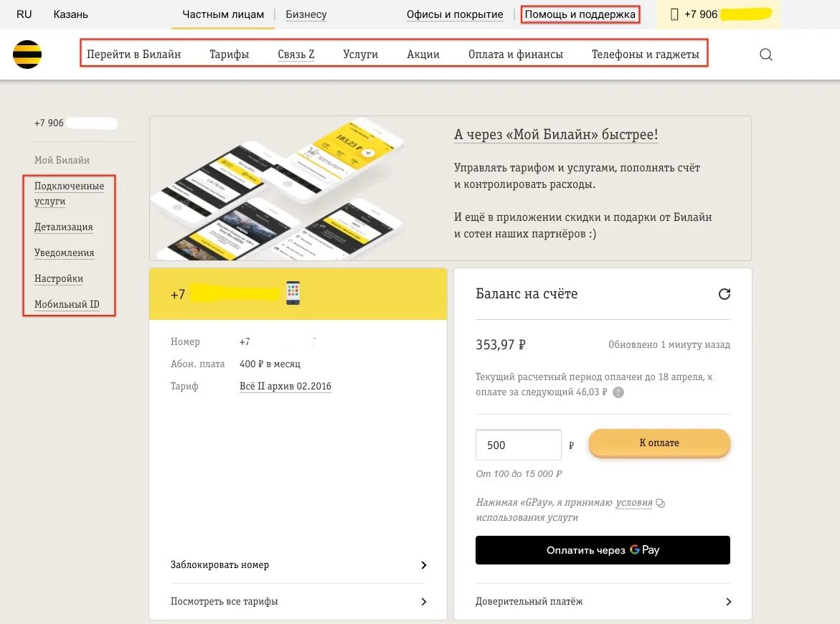
Task: Click the К оплате button
Action: (659, 443)
